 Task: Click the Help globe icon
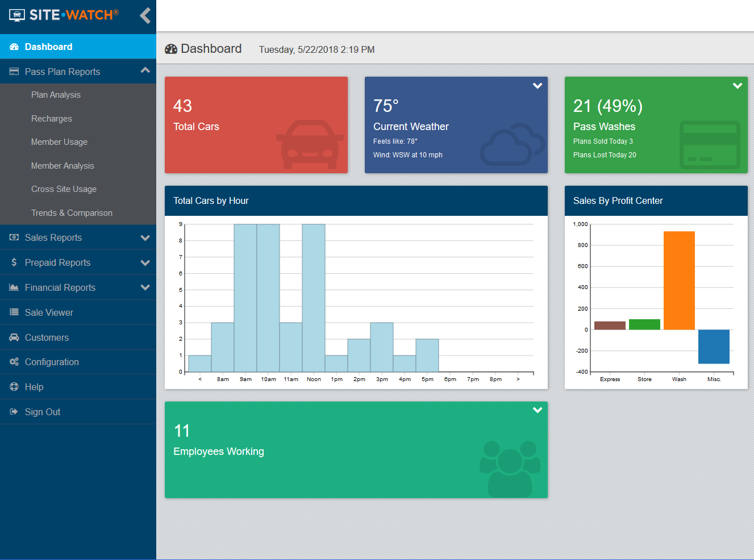13,387
